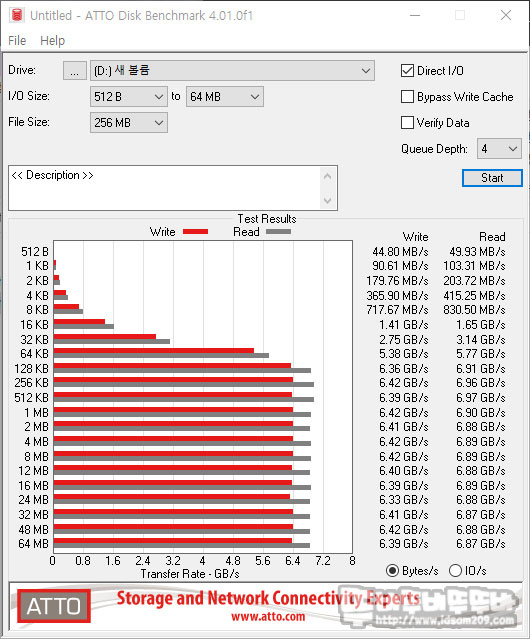Click the 64 MB read value 6.87 GB/s
Viewport: 530px width, 639px height.
point(481,544)
